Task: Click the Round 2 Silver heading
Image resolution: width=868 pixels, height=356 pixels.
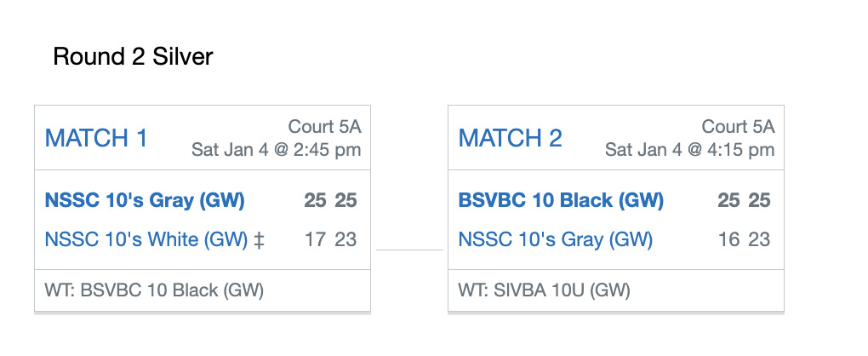Action: (133, 56)
